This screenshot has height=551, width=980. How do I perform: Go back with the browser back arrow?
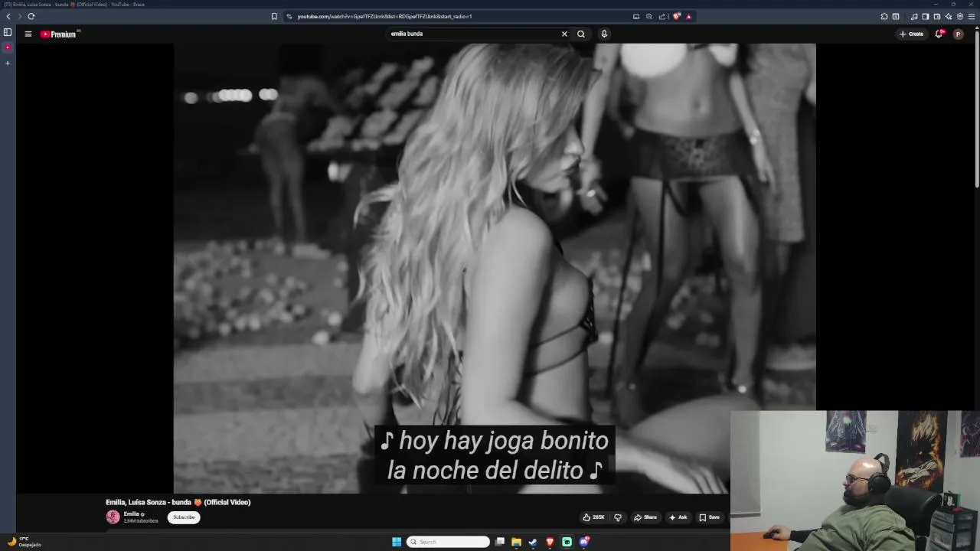pos(8,16)
